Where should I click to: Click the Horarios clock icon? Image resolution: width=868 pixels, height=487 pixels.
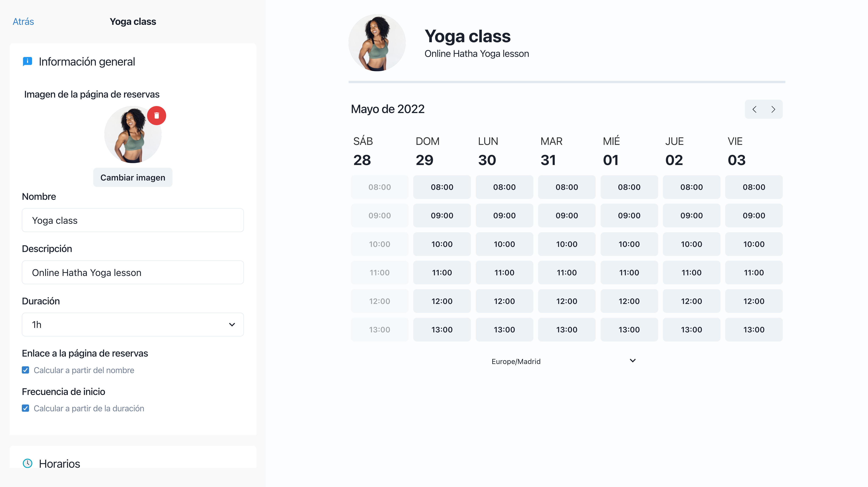(27, 463)
